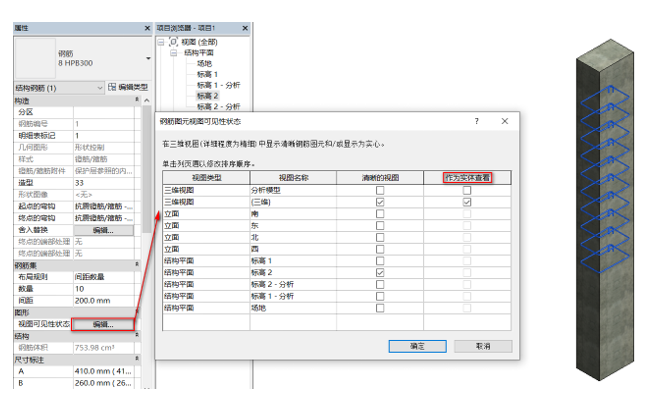The width and height of the screenshot is (659, 399).
Task: Close the rebar visibility states dialog
Action: pyautogui.click(x=505, y=121)
